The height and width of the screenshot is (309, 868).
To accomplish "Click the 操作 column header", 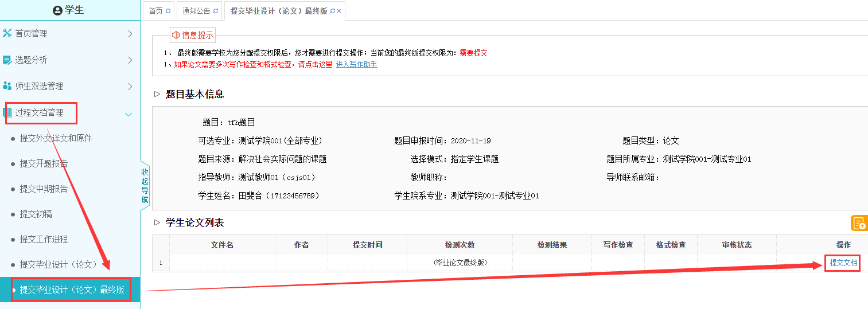I will click(x=843, y=245).
